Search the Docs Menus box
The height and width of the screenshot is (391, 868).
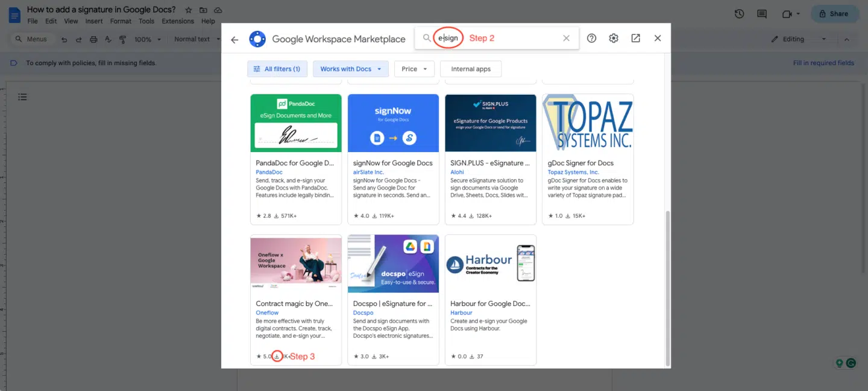[x=32, y=39]
